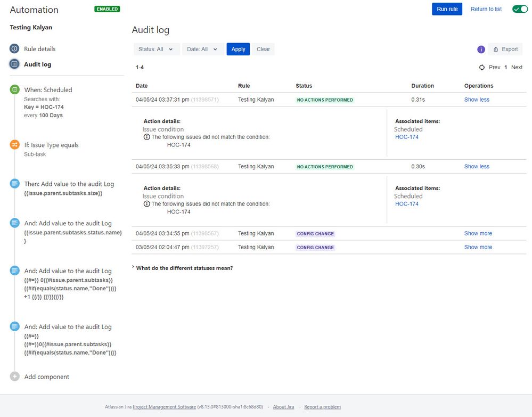The width and height of the screenshot is (532, 417).
Task: Select the green Scheduled trigger icon
Action: coord(14,90)
